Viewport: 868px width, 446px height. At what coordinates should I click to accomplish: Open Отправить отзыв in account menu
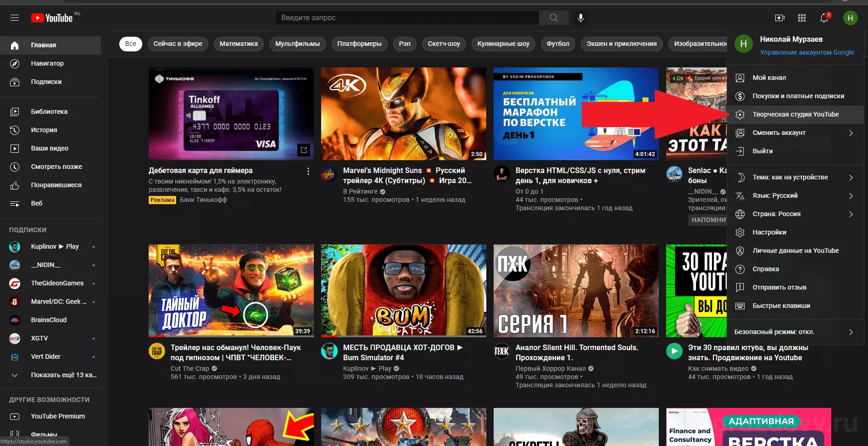click(x=796, y=287)
